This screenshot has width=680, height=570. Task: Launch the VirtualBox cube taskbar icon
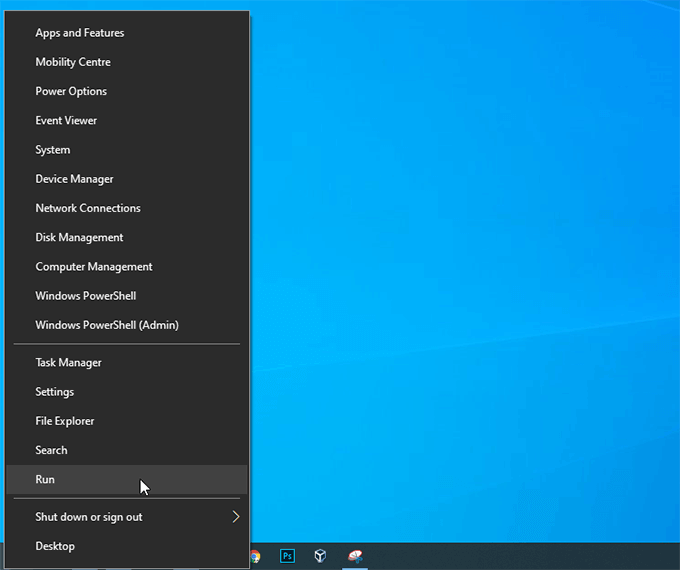(x=321, y=556)
